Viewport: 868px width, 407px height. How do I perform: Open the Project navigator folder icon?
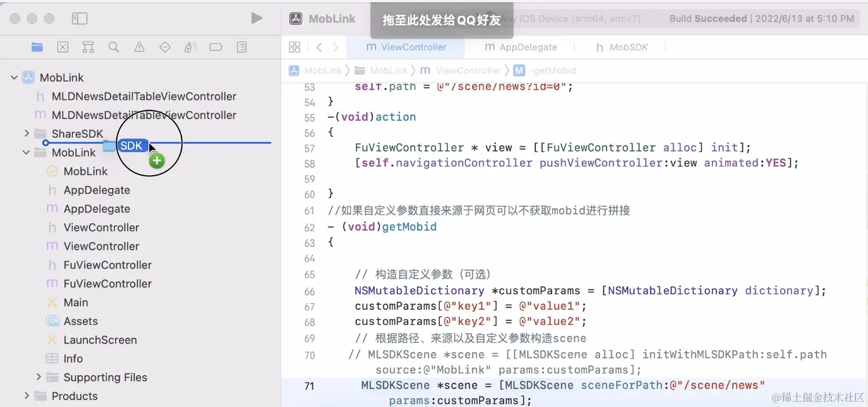pos(37,47)
